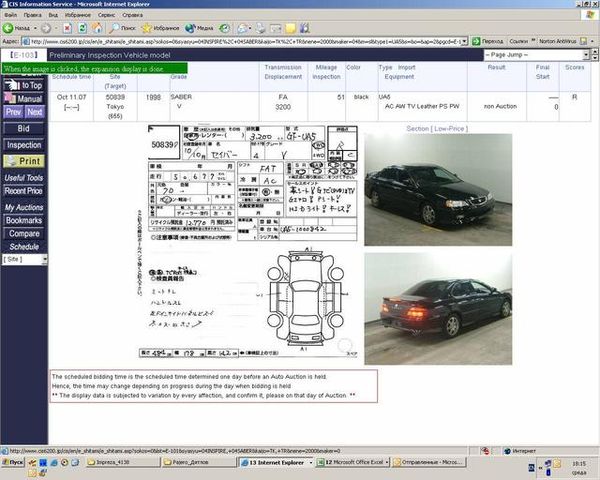Refresh the page using the Refresh icon
The width and height of the screenshot is (600, 480).
[x=82, y=28]
